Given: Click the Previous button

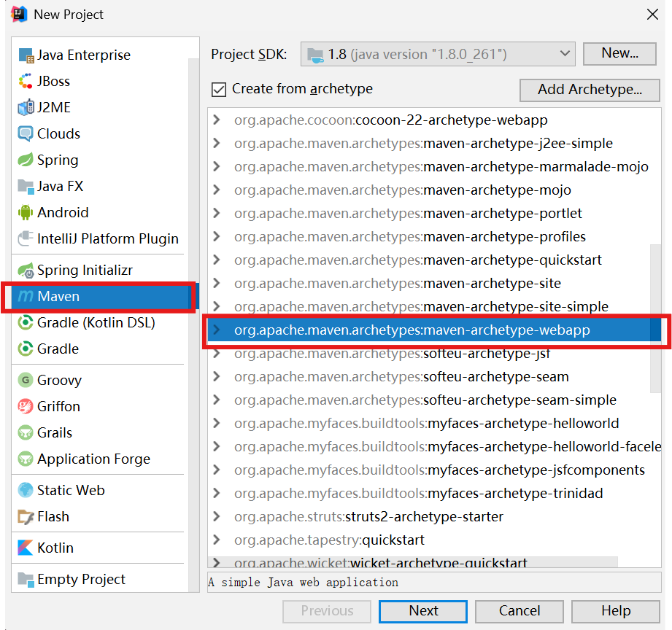Looking at the screenshot, I should [x=327, y=611].
